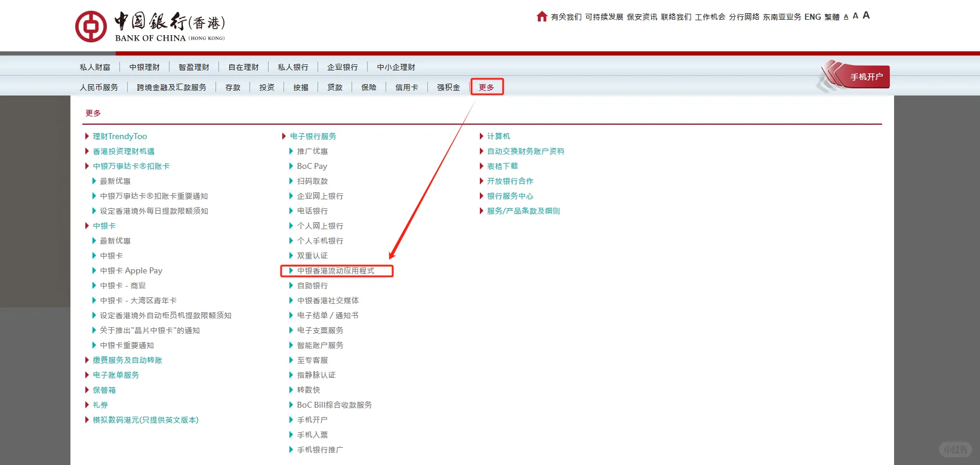Image resolution: width=980 pixels, height=465 pixels.
Task: Select the largest font size A
Action: tap(866, 16)
